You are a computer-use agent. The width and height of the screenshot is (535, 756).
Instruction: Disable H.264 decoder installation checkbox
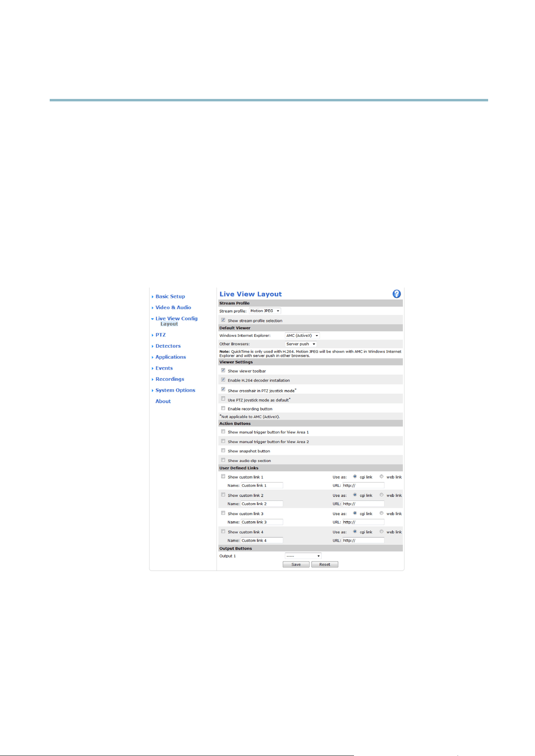223,380
